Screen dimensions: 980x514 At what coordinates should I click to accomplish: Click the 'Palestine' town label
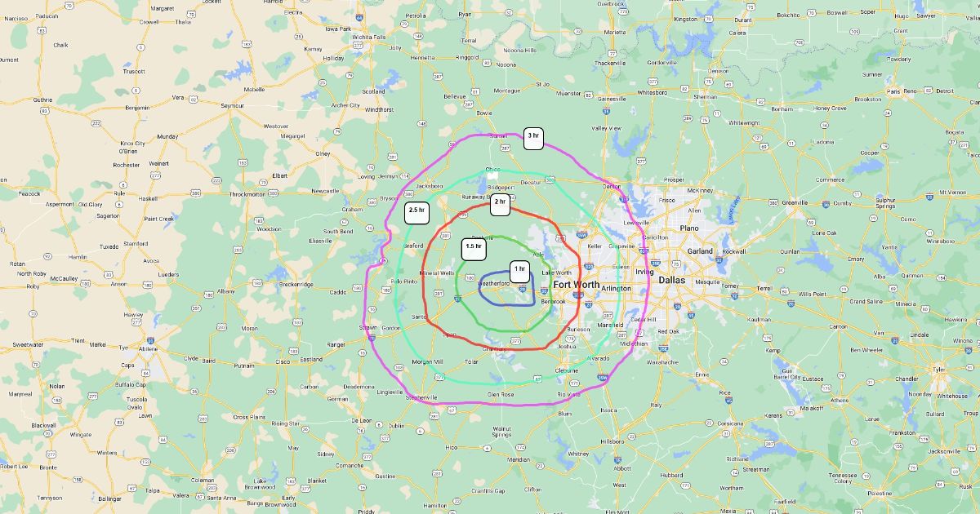click(880, 494)
